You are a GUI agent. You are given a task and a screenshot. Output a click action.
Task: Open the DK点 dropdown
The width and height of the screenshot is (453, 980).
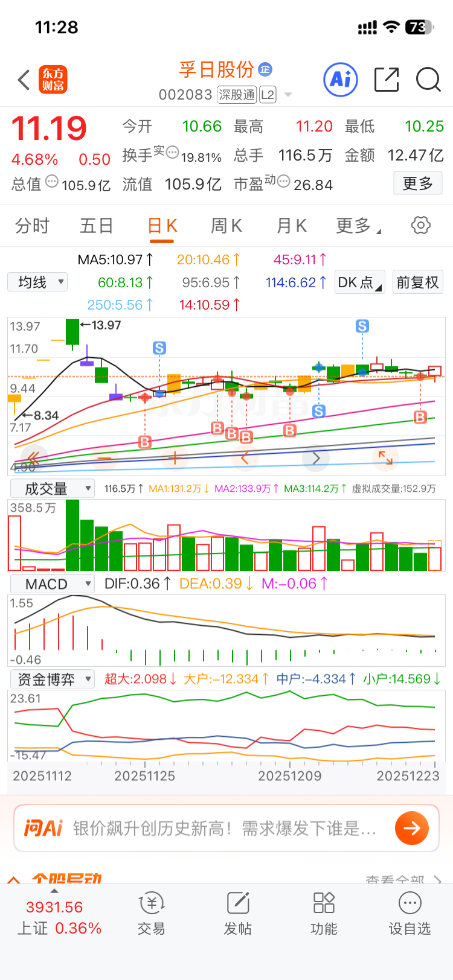click(360, 282)
